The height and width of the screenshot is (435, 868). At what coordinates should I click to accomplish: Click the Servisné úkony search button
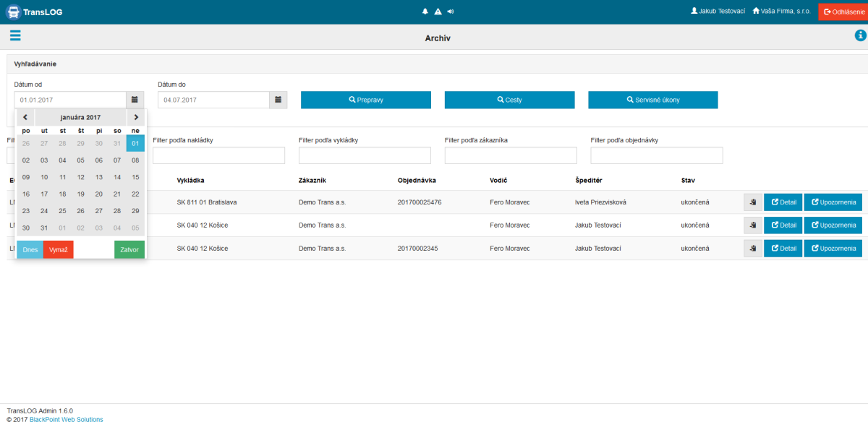[x=652, y=100]
